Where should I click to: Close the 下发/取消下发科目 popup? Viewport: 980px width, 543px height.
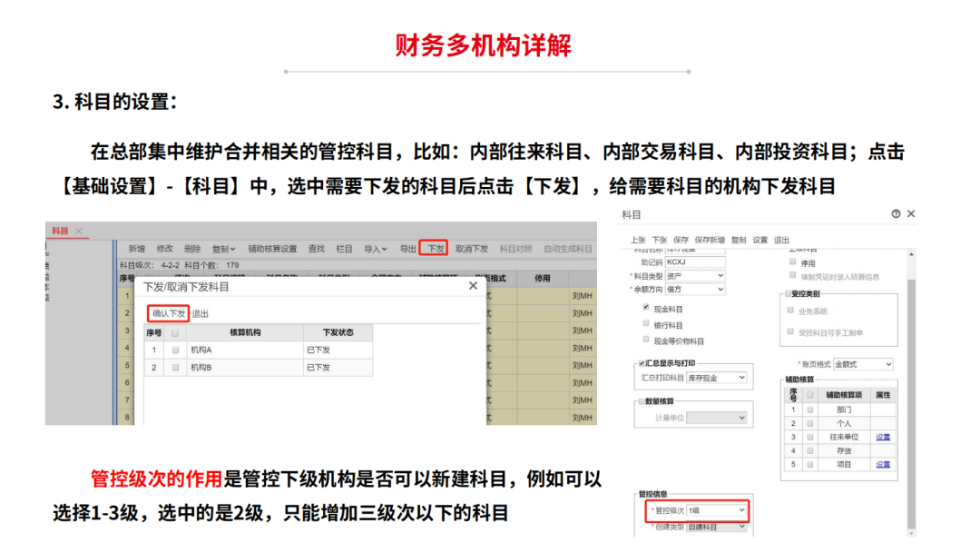pyautogui.click(x=472, y=285)
